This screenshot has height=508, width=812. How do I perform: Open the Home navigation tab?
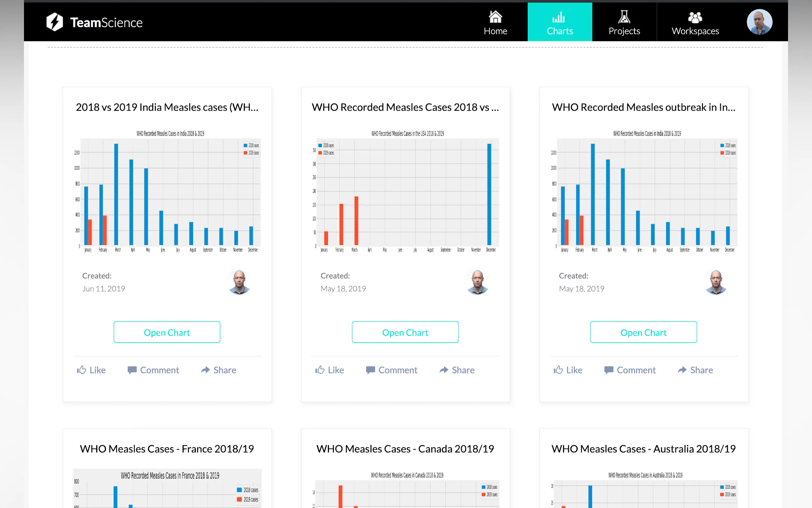pos(495,22)
